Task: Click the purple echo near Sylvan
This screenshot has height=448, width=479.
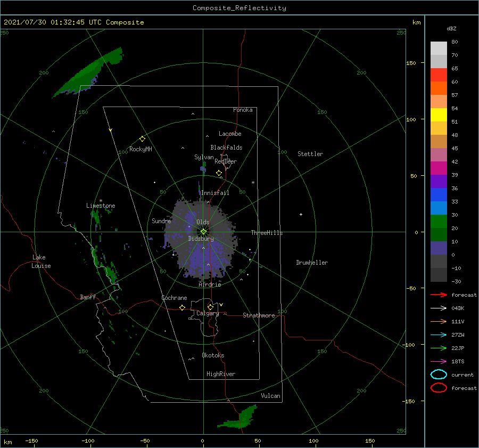Action: tap(203, 168)
